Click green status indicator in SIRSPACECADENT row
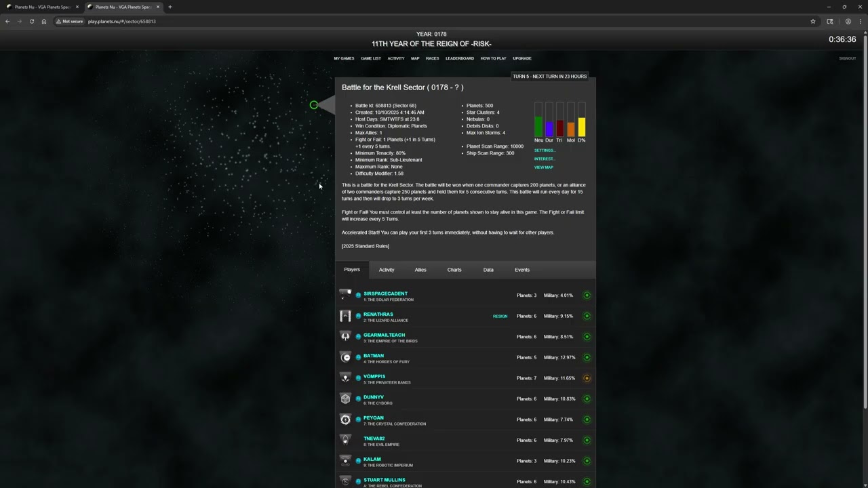Viewport: 868px width, 488px height. [587, 296]
